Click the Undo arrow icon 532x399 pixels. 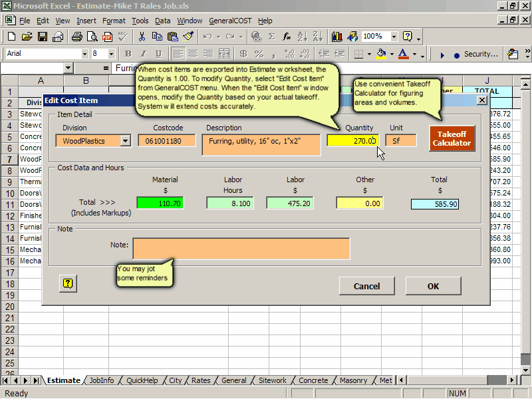[207, 37]
